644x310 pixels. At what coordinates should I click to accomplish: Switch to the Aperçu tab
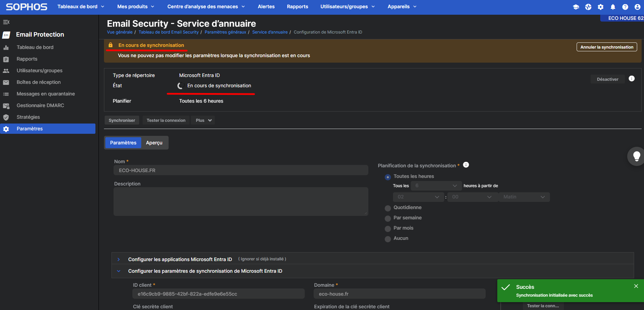pyautogui.click(x=154, y=143)
